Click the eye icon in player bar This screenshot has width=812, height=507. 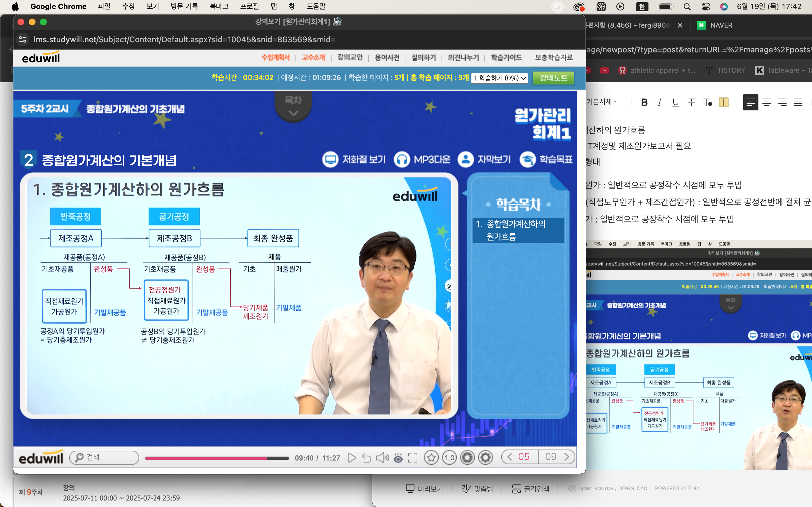point(398,458)
